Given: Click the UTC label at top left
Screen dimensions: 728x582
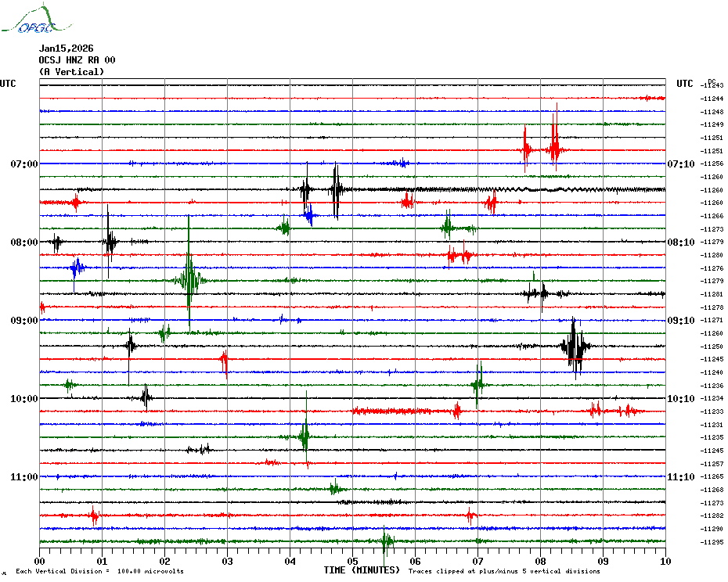Looking at the screenshot, I should coord(8,84).
